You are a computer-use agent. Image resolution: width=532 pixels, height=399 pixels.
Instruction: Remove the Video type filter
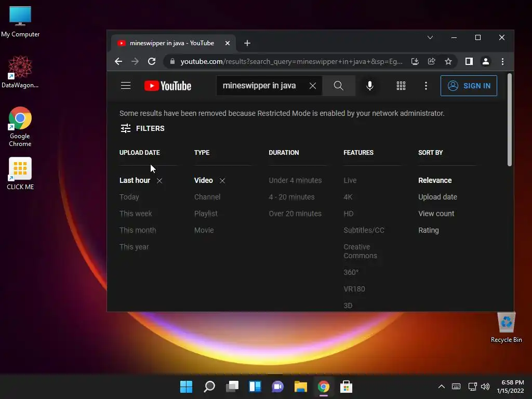tap(222, 180)
